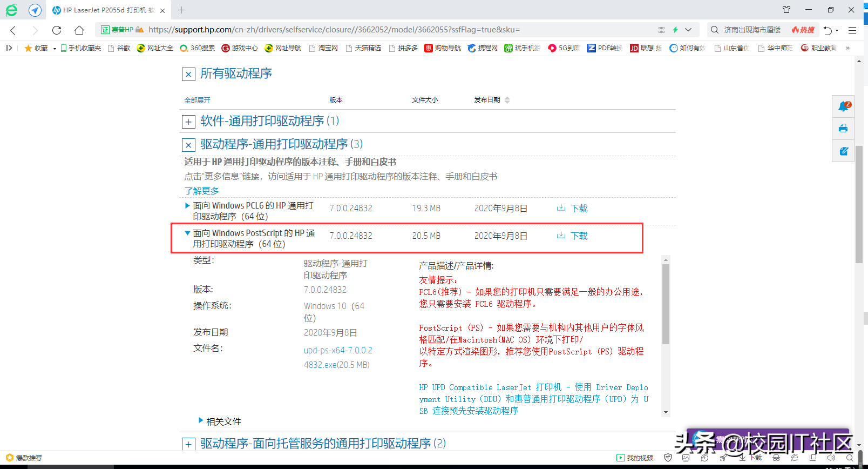Click the restore closed tab arrow icon
Image resolution: width=868 pixels, height=469 pixels.
[x=828, y=30]
